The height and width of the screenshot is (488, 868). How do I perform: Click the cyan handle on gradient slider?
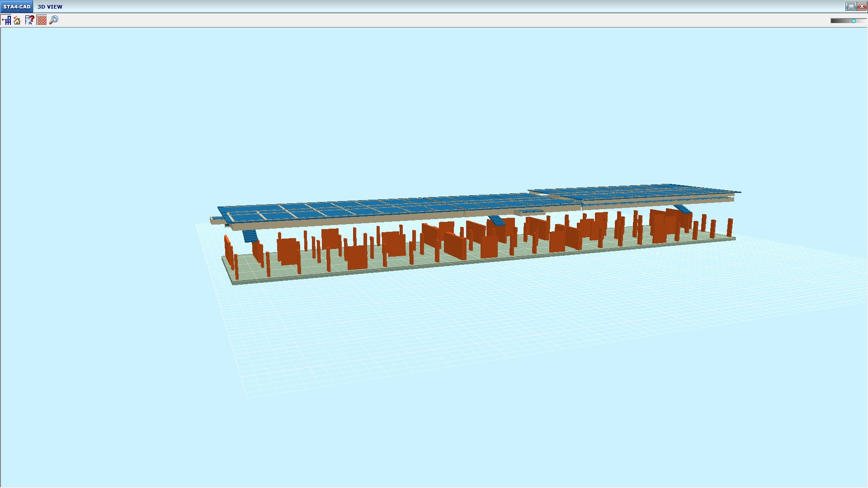[854, 21]
